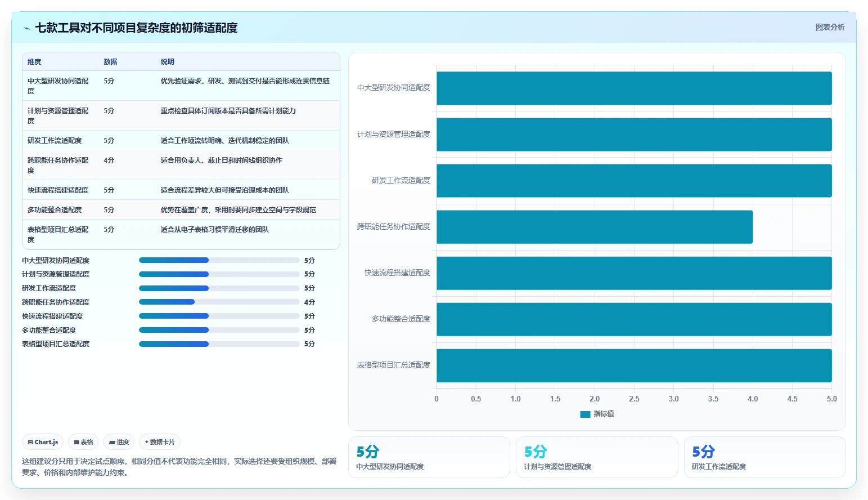Screen dimensions: 868x500
Task: Click the 维度 table column header
Action: tap(34, 62)
